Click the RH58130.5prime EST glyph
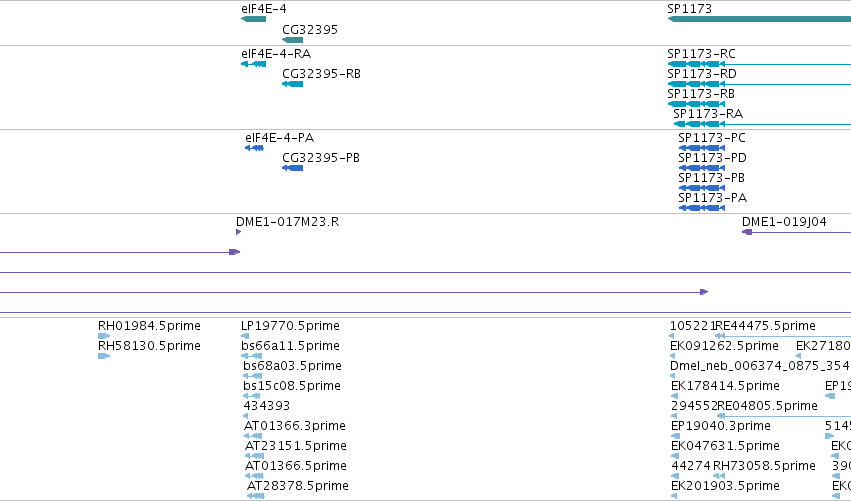This screenshot has height=501, width=851. pyautogui.click(x=104, y=356)
